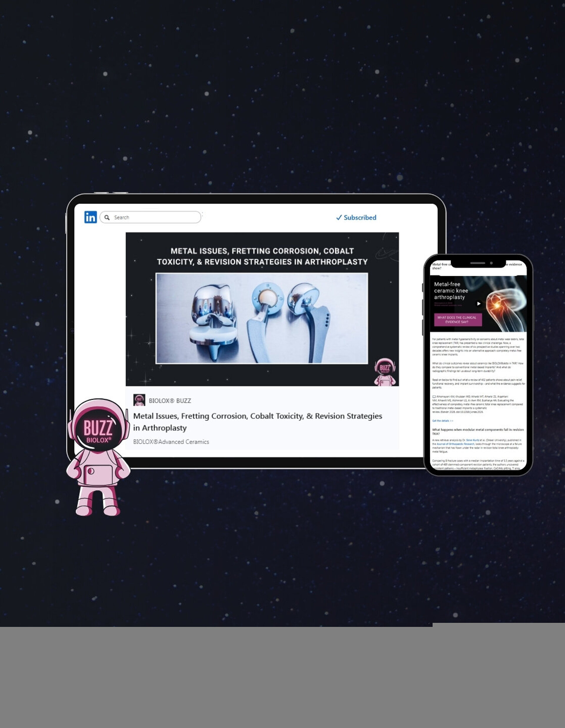The image size is (565, 728).
Task: Select 'What happens when modular metal components fail' heading
Action: pyautogui.click(x=478, y=432)
